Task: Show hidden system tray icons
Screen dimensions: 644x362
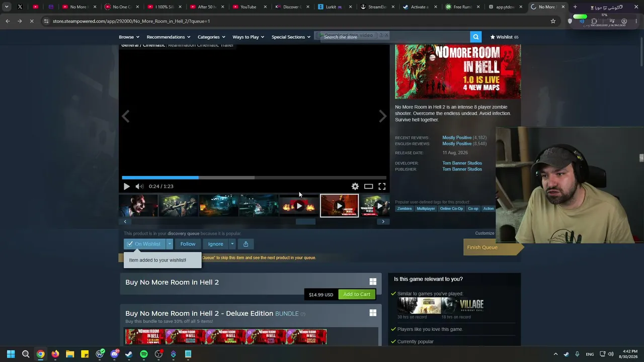Action: (555, 354)
